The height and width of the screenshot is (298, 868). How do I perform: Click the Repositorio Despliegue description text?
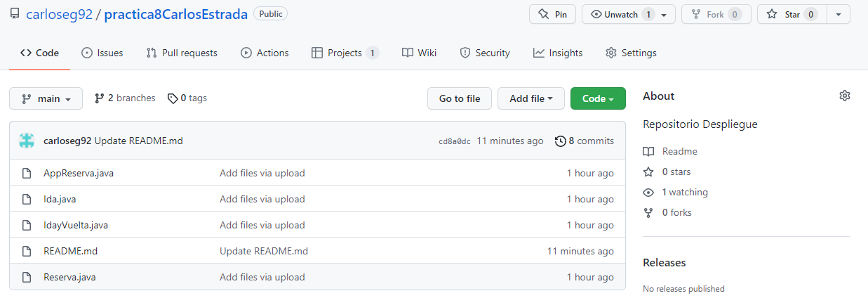click(x=700, y=124)
